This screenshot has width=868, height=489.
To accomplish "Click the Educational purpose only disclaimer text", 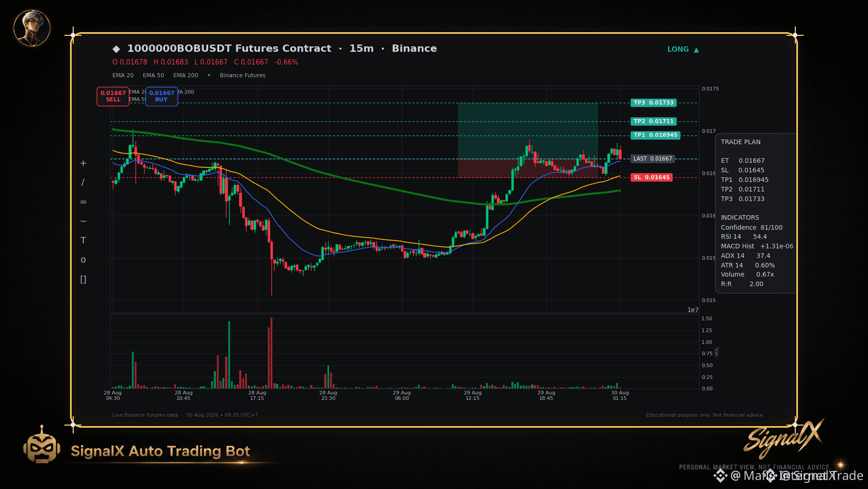I will [705, 415].
